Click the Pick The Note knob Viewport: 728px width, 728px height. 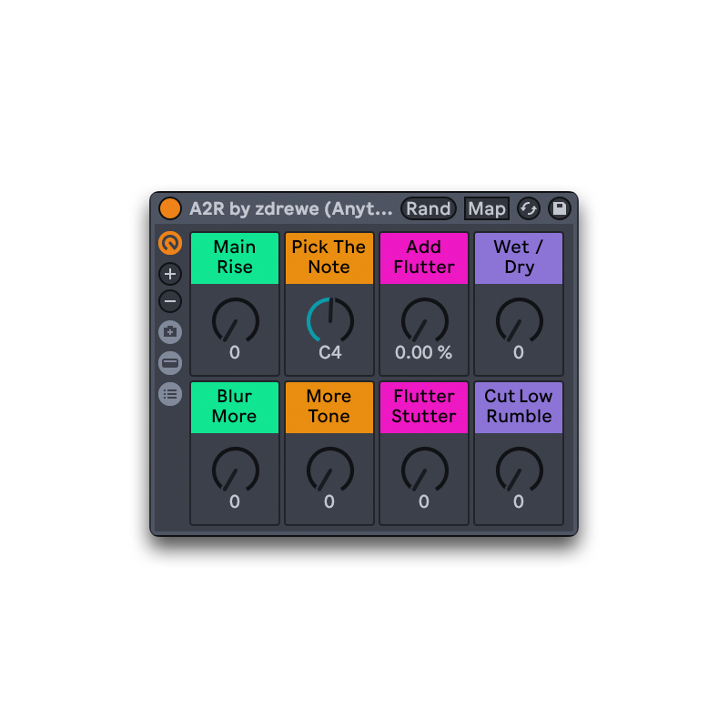[x=329, y=321]
